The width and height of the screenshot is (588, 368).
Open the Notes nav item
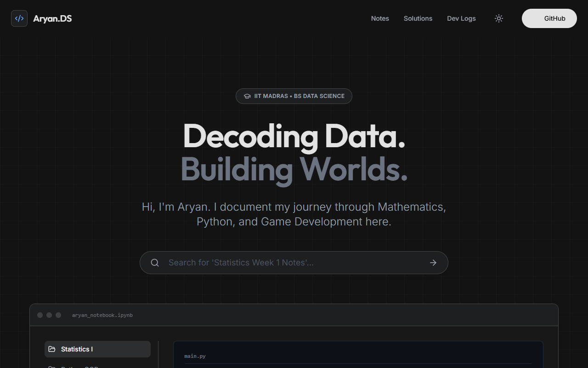380,18
